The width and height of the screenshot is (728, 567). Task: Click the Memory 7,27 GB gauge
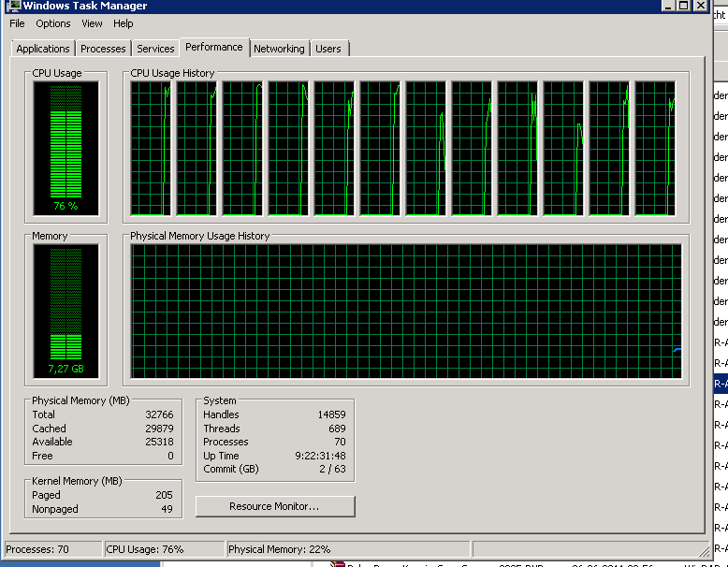66,312
